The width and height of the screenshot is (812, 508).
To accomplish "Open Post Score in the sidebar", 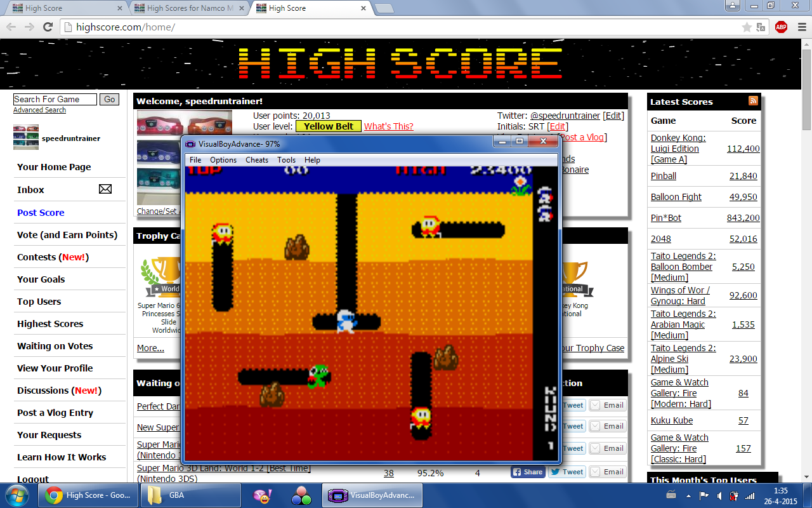I will click(41, 213).
